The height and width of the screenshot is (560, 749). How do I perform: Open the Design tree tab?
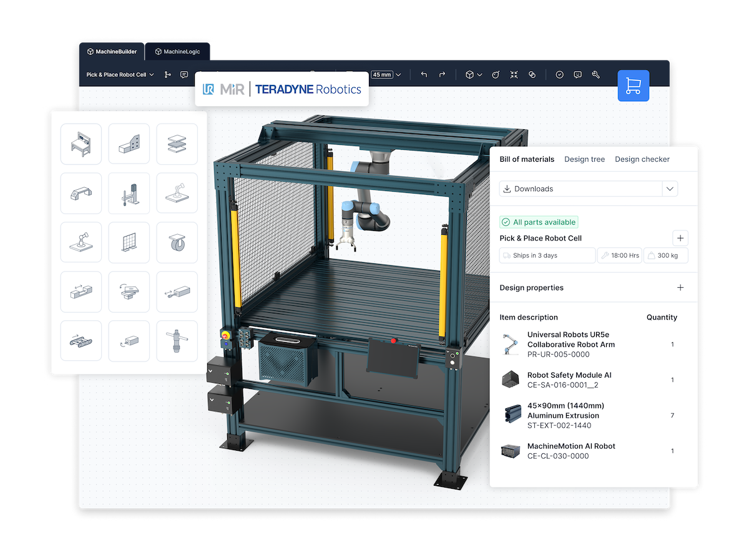coord(585,159)
